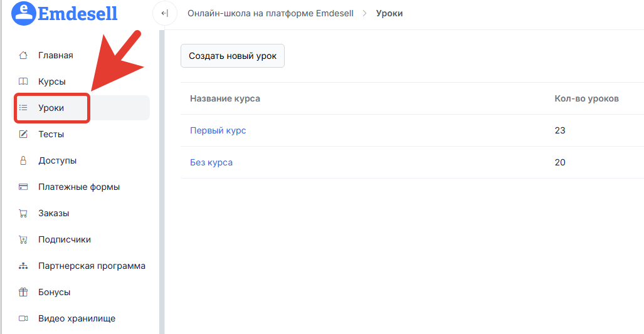
Task: Click the Emdesell logo
Action: [x=64, y=14]
